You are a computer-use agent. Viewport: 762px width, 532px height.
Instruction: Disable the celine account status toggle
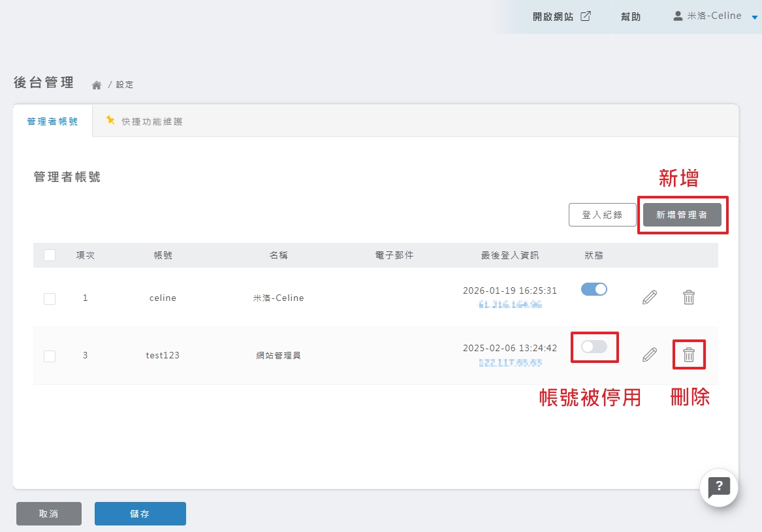594,290
